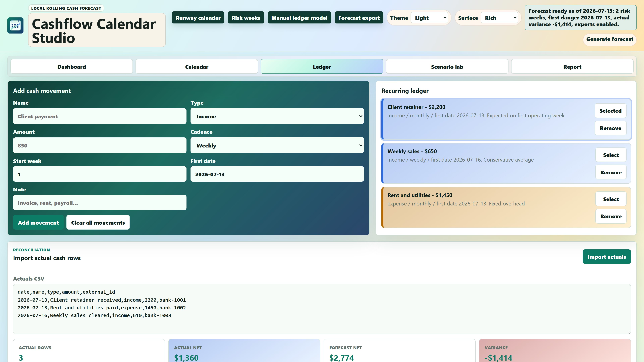
Task: Click the Local Rolling Cash Forecast label
Action: [x=66, y=8]
